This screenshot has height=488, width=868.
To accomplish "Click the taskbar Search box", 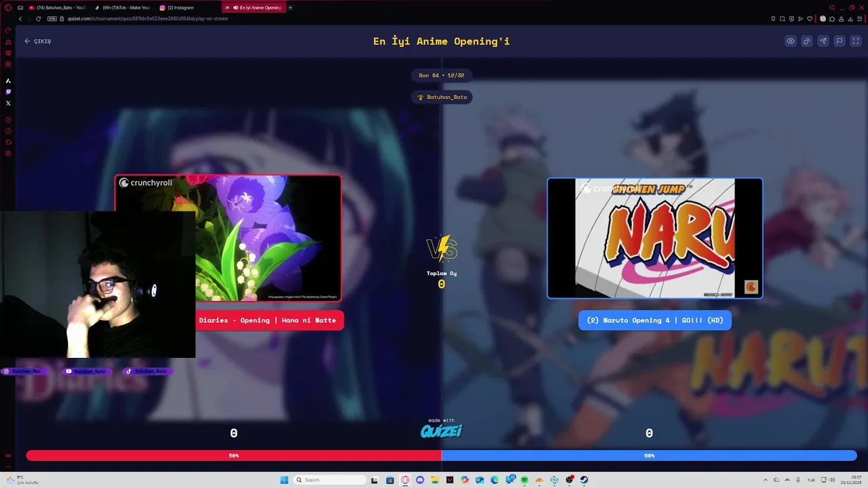I will coord(331,480).
